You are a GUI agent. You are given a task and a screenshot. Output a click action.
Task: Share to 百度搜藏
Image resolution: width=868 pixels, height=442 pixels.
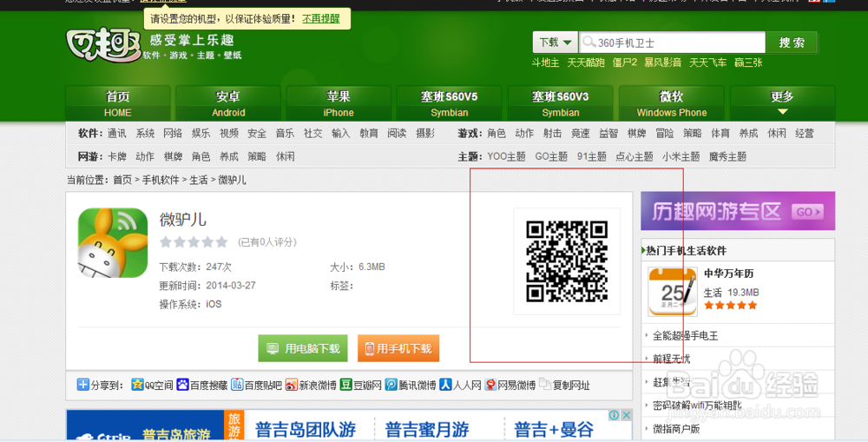pos(202,385)
